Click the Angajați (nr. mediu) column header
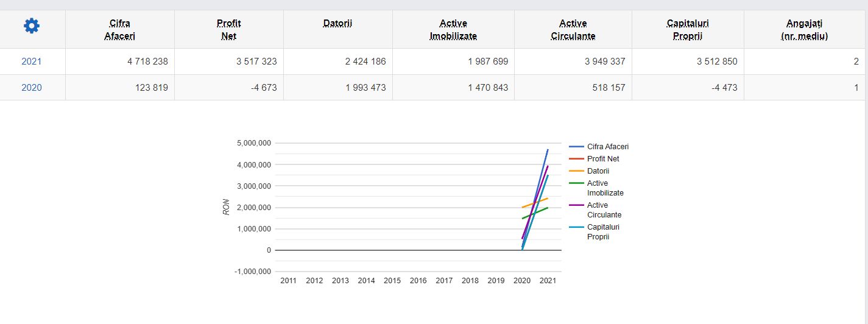Screen dimensions: 868x324 (x=804, y=29)
